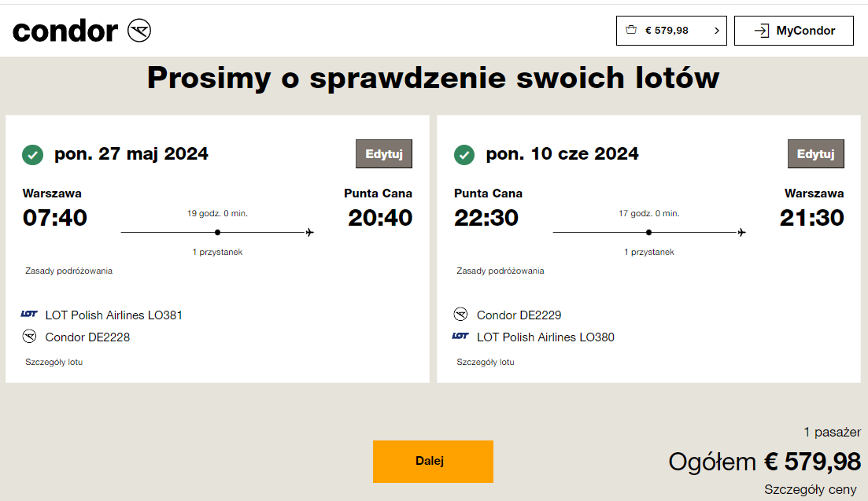This screenshot has width=868, height=501.
Task: Open Zasady podróżowania for Punta Cana departure
Action: [x=500, y=271]
